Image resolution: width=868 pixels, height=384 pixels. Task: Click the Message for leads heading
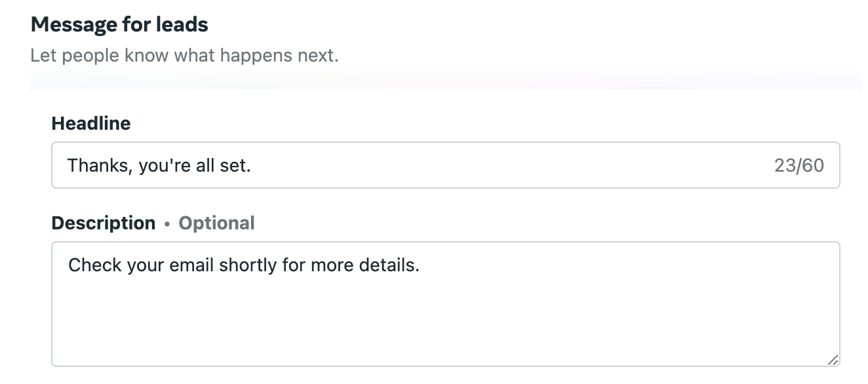[119, 25]
